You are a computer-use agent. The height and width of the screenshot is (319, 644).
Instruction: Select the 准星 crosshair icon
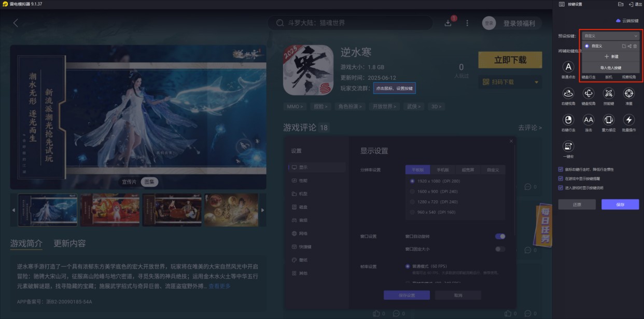[x=628, y=94]
